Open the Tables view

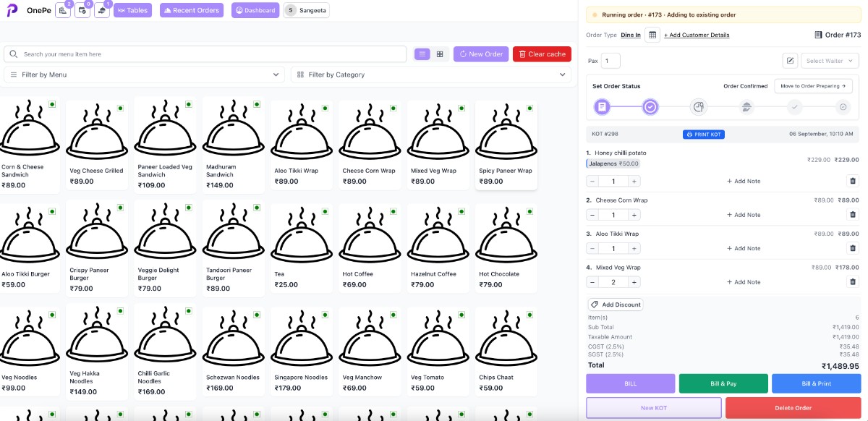(x=133, y=11)
